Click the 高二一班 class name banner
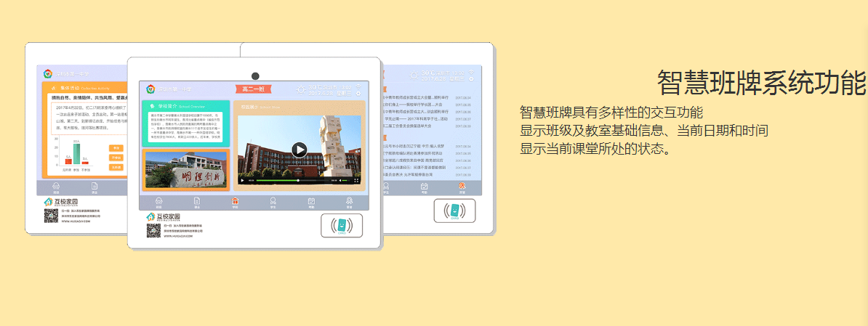The width and height of the screenshot is (868, 326). click(253, 89)
